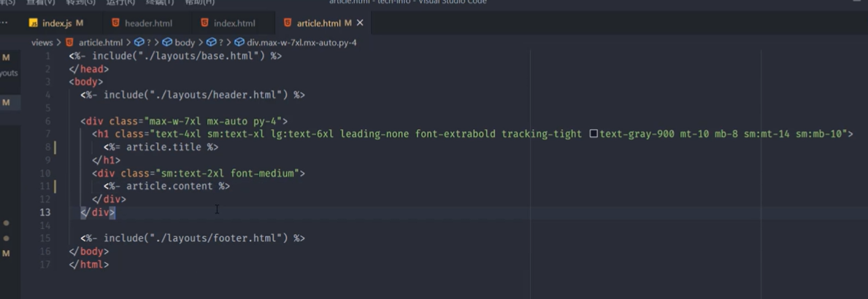Viewport: 868px width, 299px height.
Task: Switch to the index.html tab
Action: click(x=234, y=23)
